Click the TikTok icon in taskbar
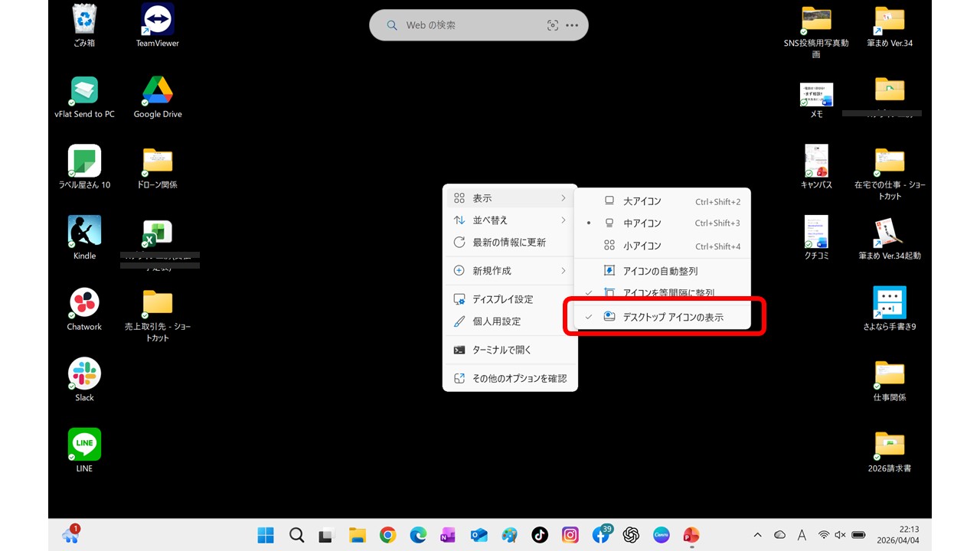Viewport: 980px width, 551px height. [x=540, y=535]
